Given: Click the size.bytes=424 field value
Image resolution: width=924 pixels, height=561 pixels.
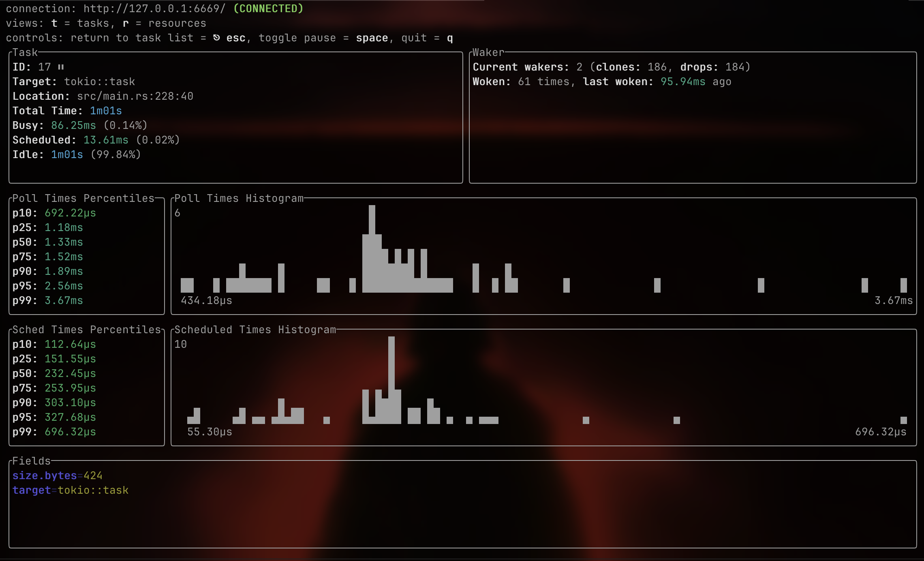Looking at the screenshot, I should (x=57, y=475).
